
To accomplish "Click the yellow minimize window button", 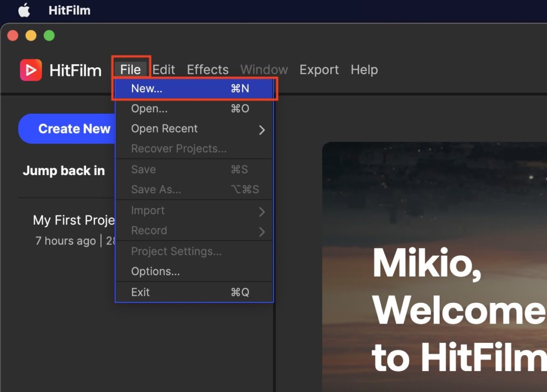I will [31, 36].
